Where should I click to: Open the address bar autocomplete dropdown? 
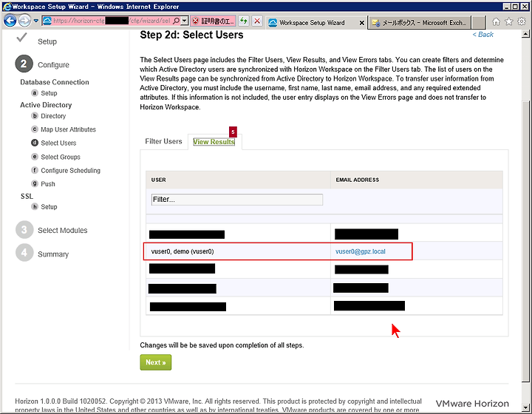click(184, 21)
